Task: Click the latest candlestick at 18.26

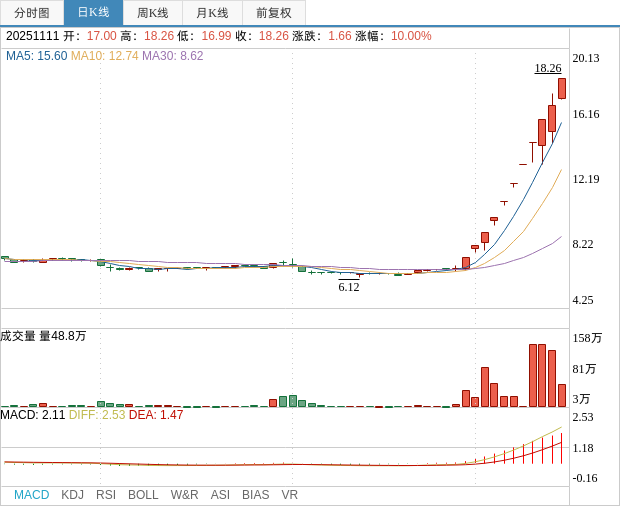Action: 562,89
